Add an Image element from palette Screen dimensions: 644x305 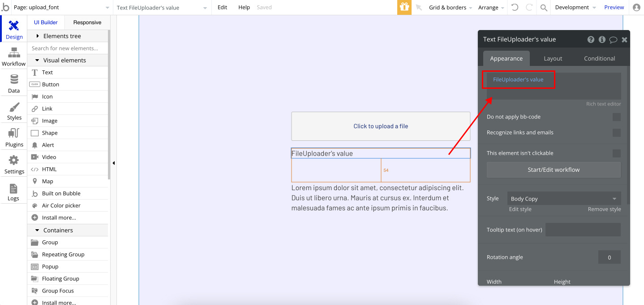tap(68, 121)
